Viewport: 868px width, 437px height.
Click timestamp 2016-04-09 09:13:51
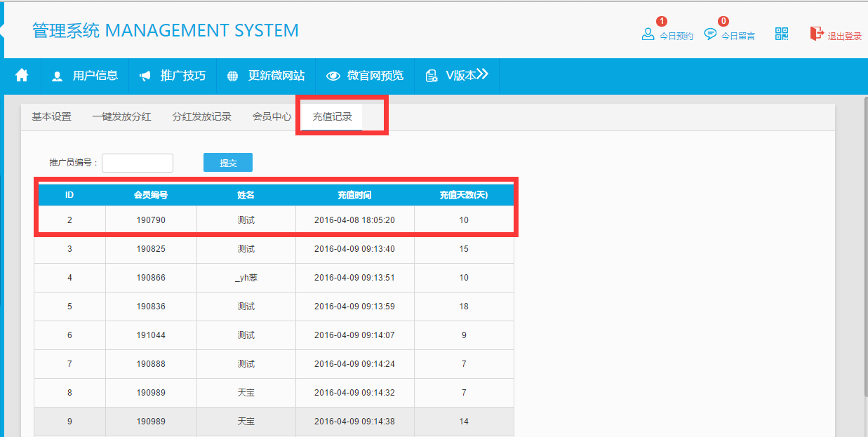coord(354,278)
